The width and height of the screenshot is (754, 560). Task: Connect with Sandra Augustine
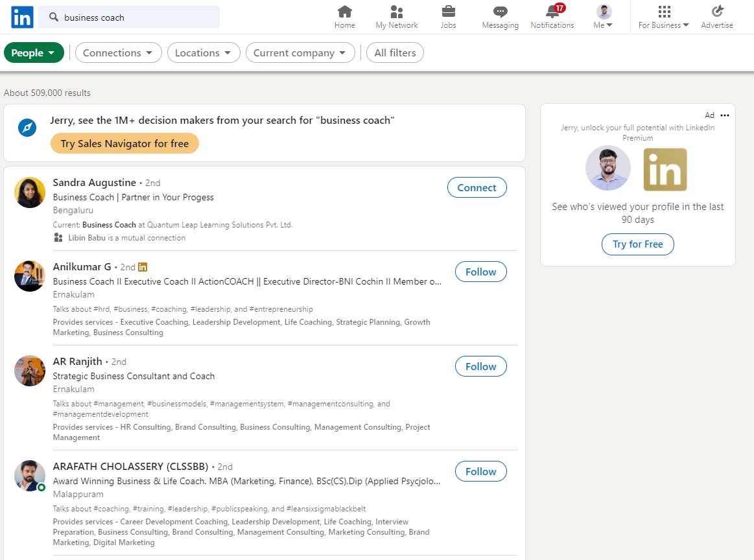coord(477,187)
